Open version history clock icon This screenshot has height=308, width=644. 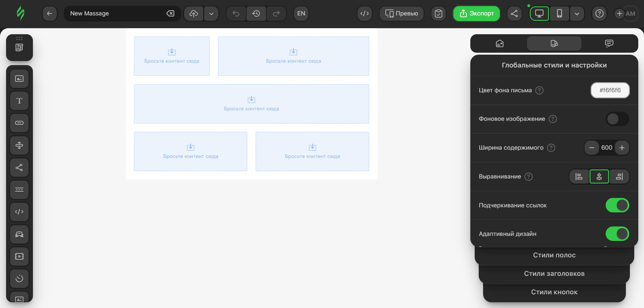(x=256, y=14)
